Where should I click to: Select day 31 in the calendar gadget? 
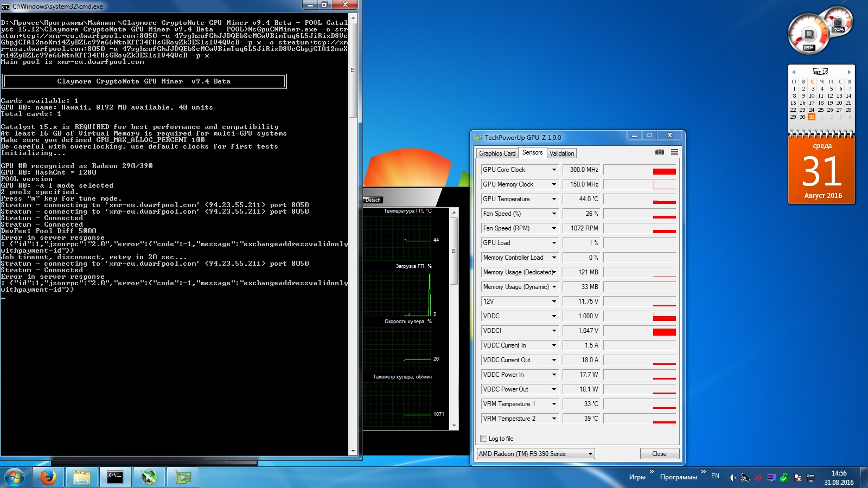tap(812, 117)
